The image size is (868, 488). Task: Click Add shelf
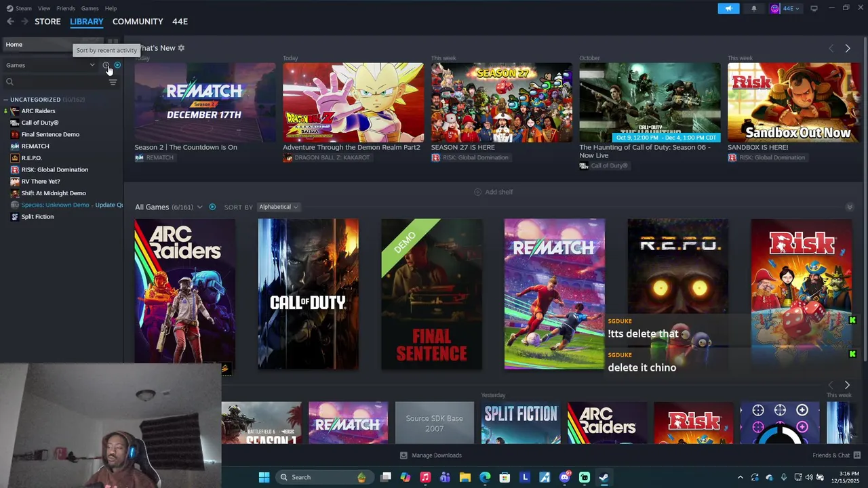pos(493,192)
